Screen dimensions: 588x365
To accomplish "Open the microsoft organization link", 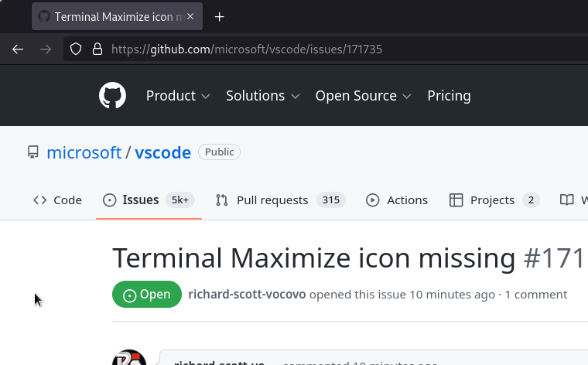I will click(84, 152).
